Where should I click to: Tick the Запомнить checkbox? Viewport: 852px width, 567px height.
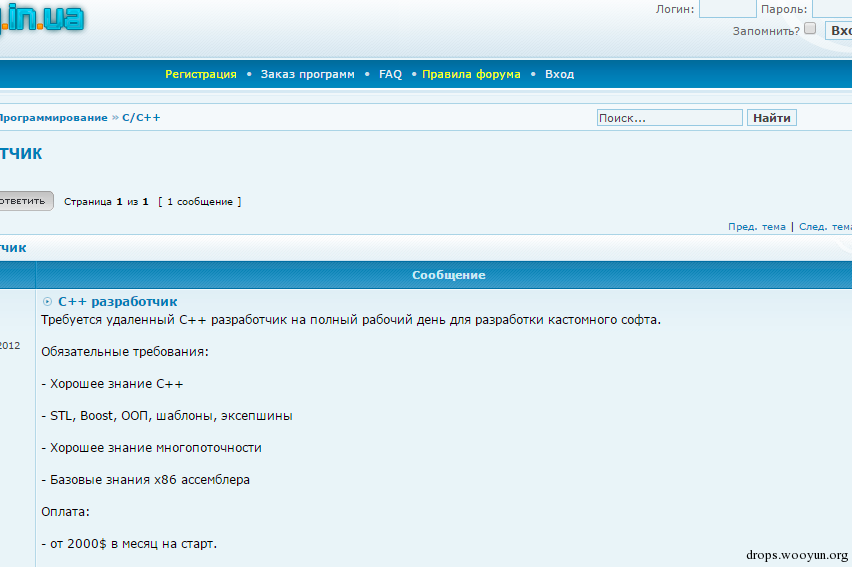(810, 28)
